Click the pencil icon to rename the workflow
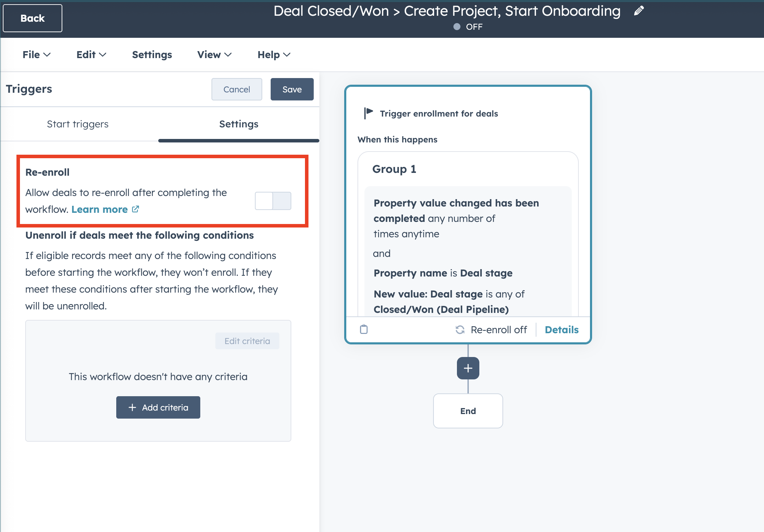 (639, 11)
